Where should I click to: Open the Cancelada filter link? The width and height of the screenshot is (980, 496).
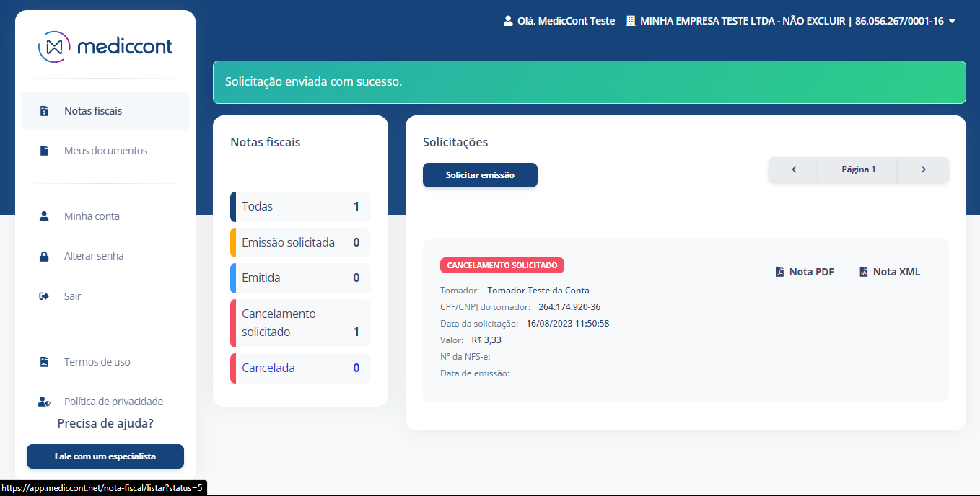[268, 368]
